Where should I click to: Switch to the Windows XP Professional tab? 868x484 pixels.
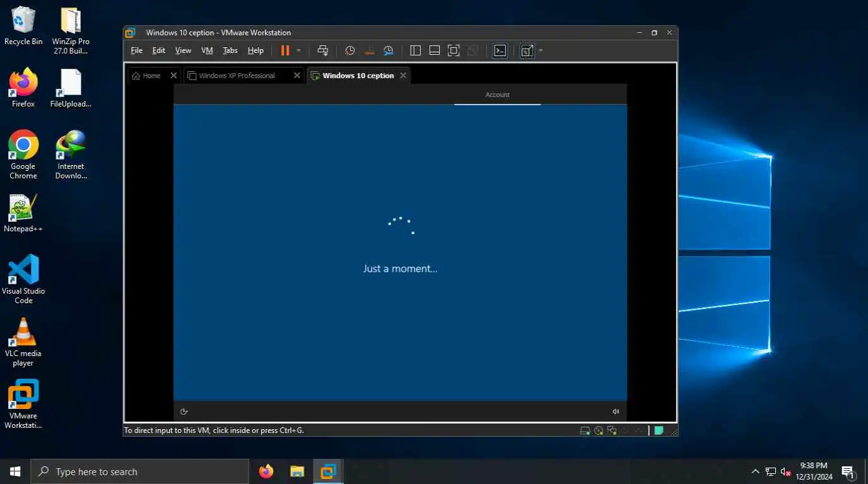(237, 76)
